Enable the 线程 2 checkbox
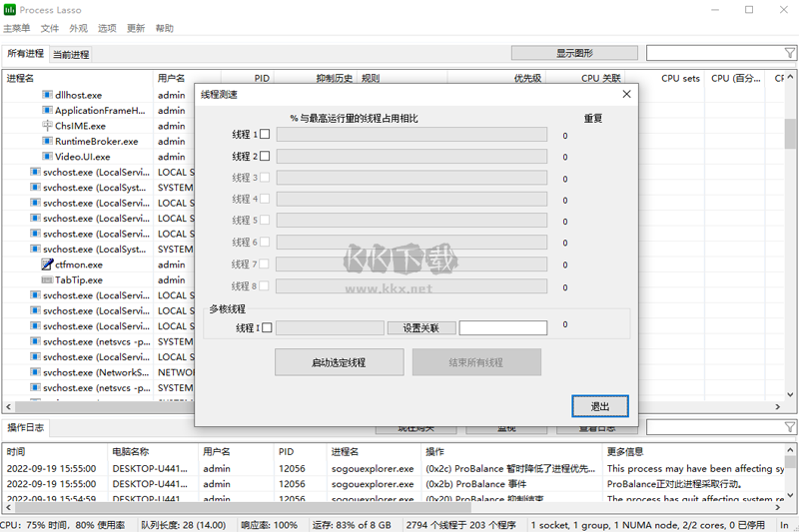The width and height of the screenshot is (799, 532). click(265, 156)
